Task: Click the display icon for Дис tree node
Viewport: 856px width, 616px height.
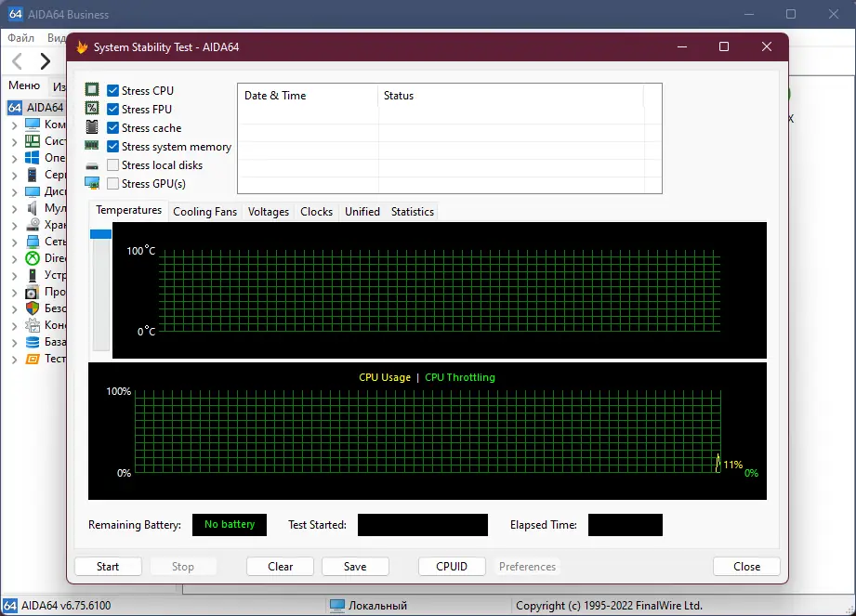Action: [33, 191]
